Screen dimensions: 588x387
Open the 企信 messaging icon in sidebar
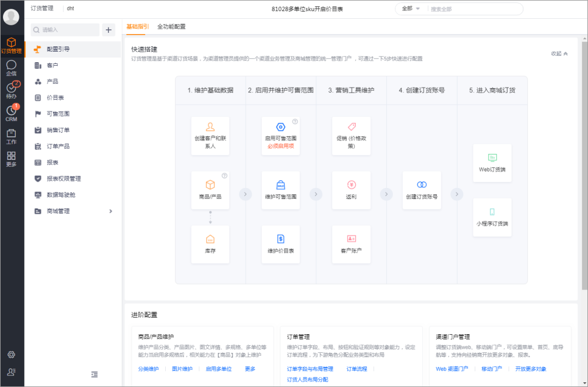(11, 68)
